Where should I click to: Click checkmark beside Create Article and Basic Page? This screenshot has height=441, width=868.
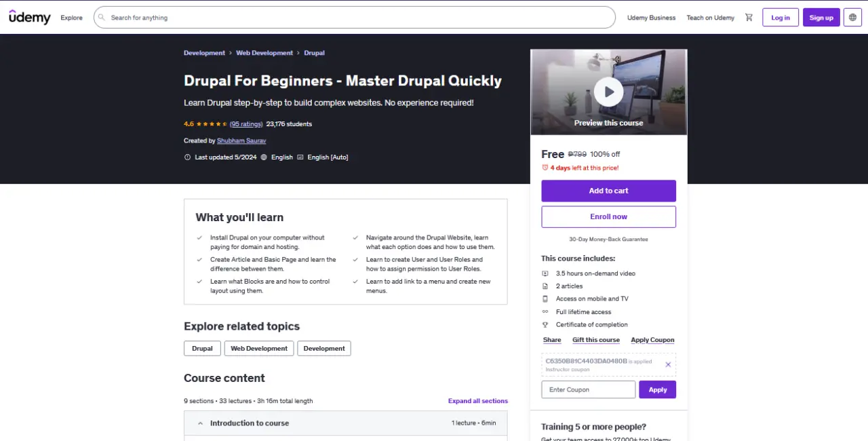pos(199,260)
